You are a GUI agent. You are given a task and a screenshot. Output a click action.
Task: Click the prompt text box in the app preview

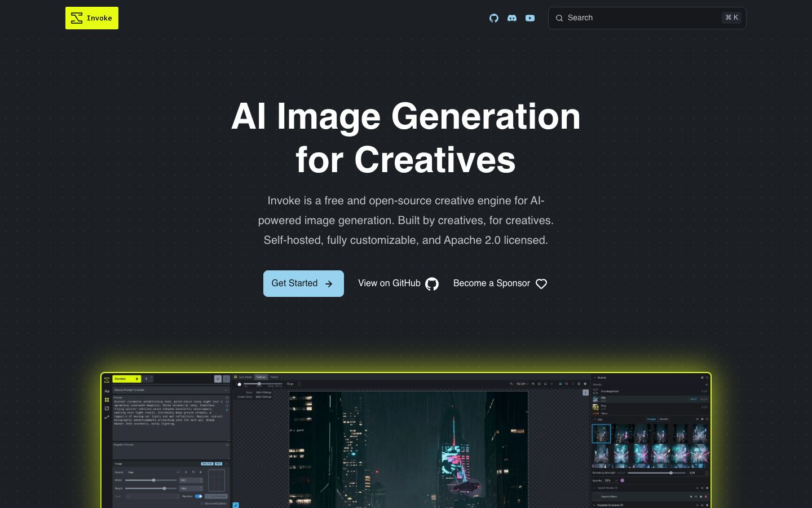click(x=171, y=418)
